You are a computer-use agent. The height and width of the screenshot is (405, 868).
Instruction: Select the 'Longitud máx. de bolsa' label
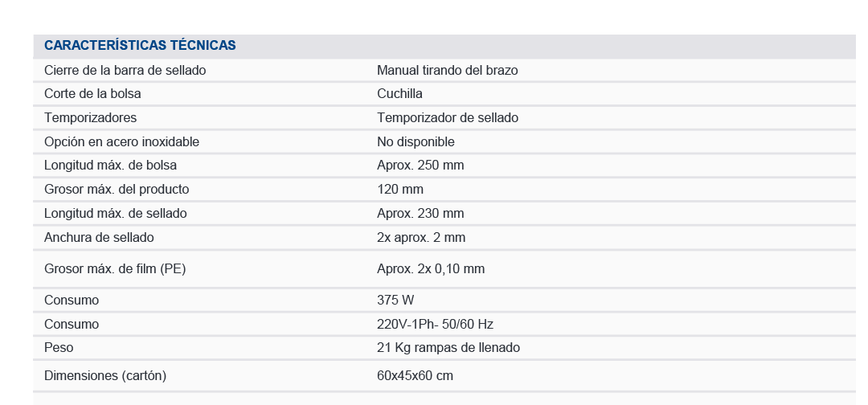tap(110, 166)
